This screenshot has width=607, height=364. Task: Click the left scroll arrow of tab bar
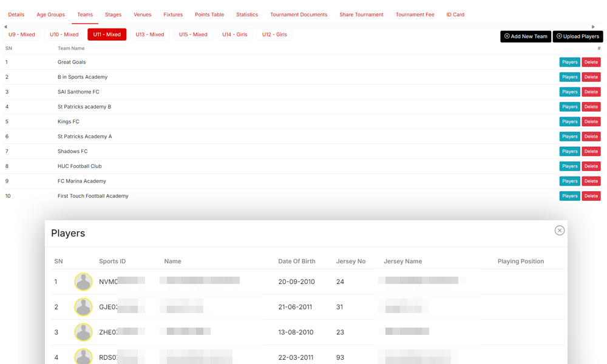pyautogui.click(x=5, y=27)
